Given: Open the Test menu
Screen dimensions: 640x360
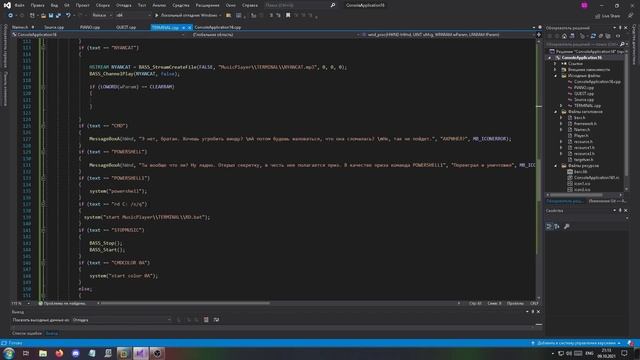Looking at the screenshot, I should tap(142, 5).
